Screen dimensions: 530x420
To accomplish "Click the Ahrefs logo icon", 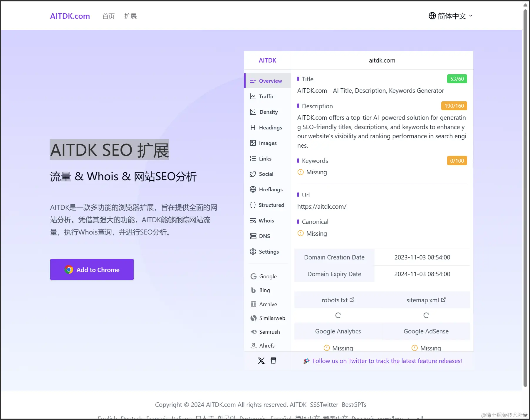I will click(x=253, y=345).
